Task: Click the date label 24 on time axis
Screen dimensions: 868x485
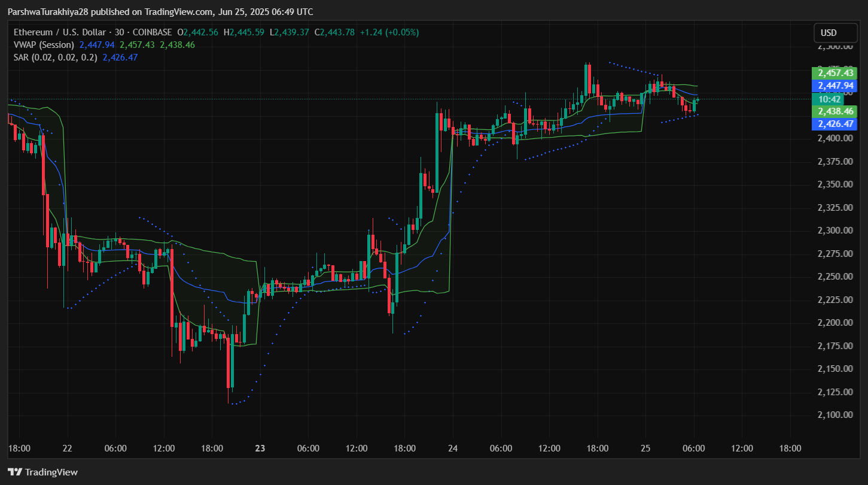Action: [x=453, y=448]
